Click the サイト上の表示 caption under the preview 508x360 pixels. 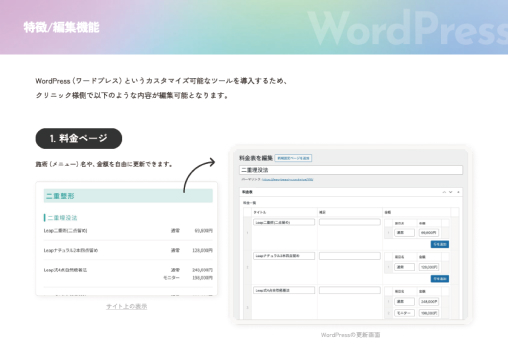[127, 306]
